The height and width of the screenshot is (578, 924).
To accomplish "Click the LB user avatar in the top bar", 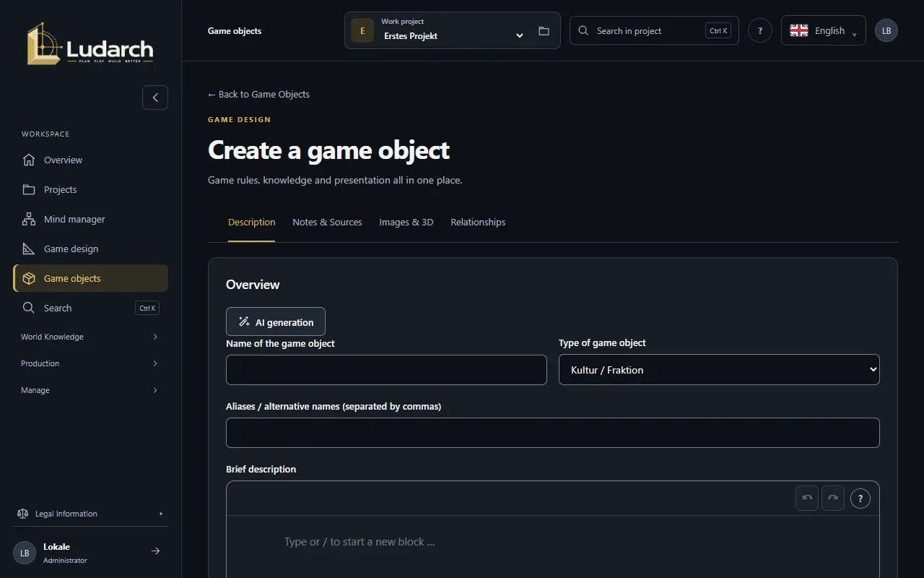I will point(886,31).
